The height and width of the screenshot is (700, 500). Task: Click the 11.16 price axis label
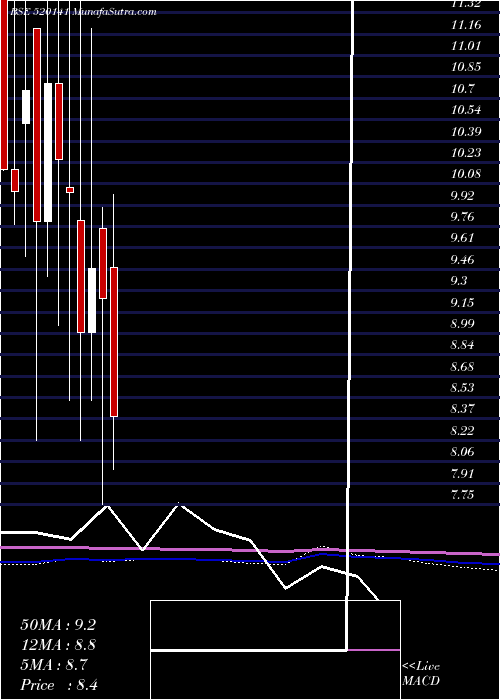pos(466,25)
